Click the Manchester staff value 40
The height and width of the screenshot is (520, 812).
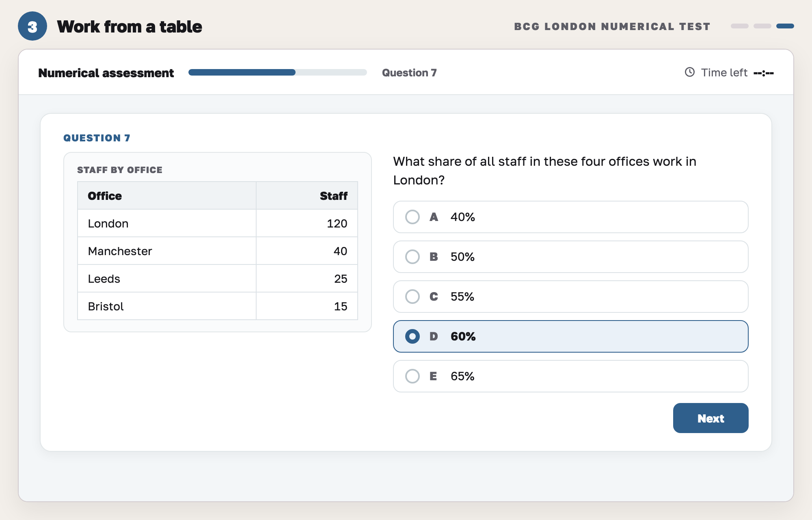(340, 251)
